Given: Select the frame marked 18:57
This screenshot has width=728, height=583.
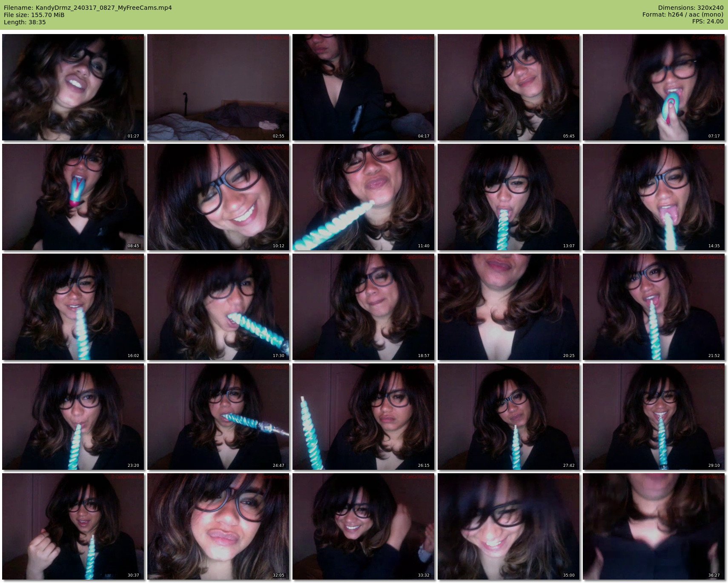Looking at the screenshot, I should point(363,307).
